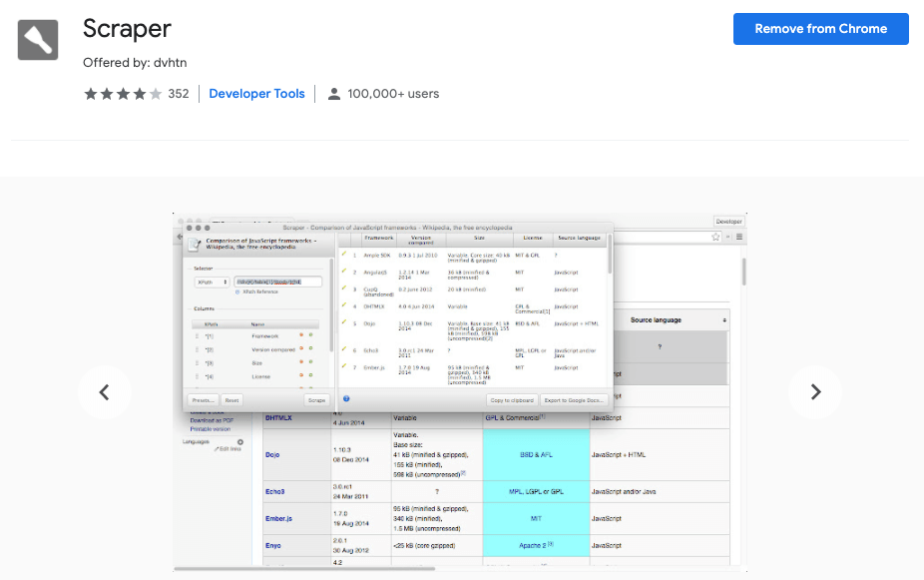Viewport: 924px width, 580px height.
Task: Open the hamburger menu in previewed browser
Action: tap(739, 237)
